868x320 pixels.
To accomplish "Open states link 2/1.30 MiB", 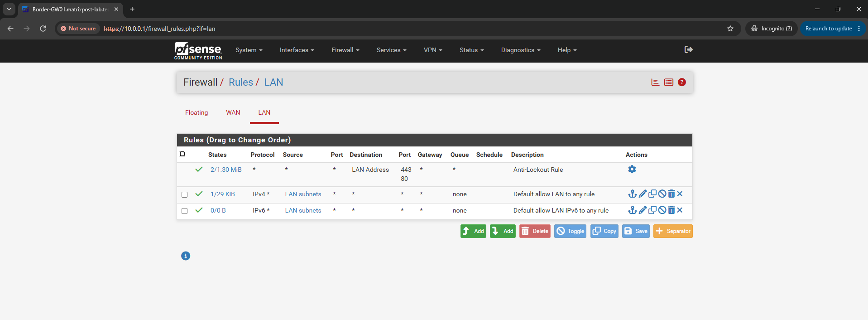I will click(226, 170).
